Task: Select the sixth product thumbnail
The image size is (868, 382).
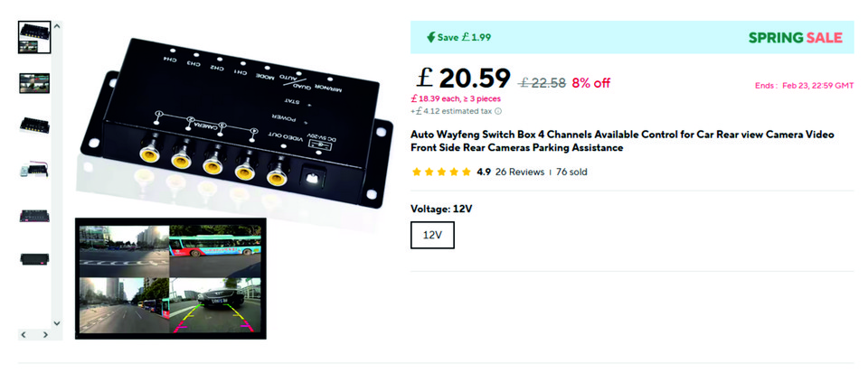Action: 34,259
